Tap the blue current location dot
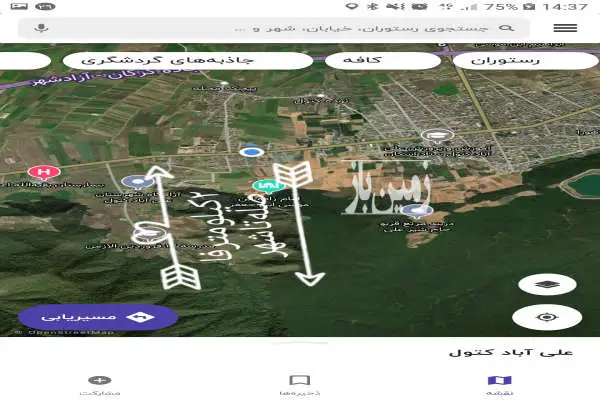 coord(251,152)
